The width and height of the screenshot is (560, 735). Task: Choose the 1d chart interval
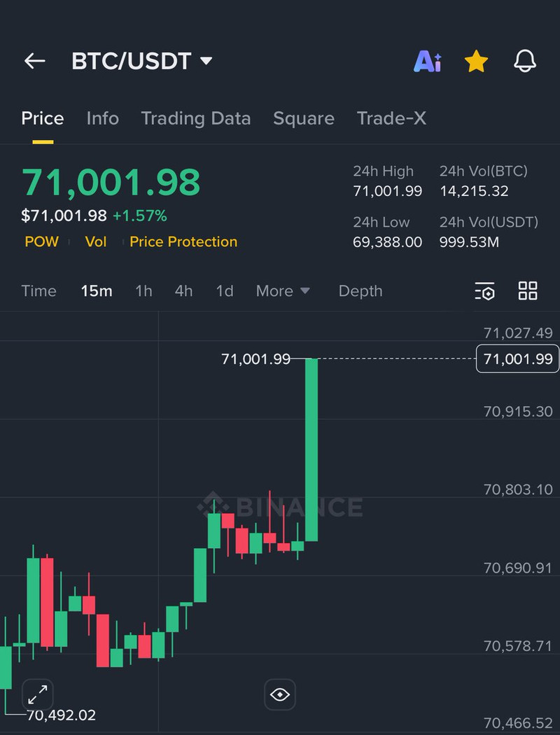tap(225, 291)
